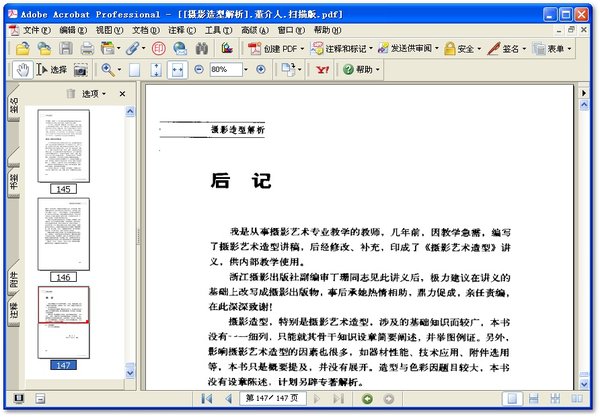Open the zoom percentage dropdown arrow

click(x=246, y=70)
